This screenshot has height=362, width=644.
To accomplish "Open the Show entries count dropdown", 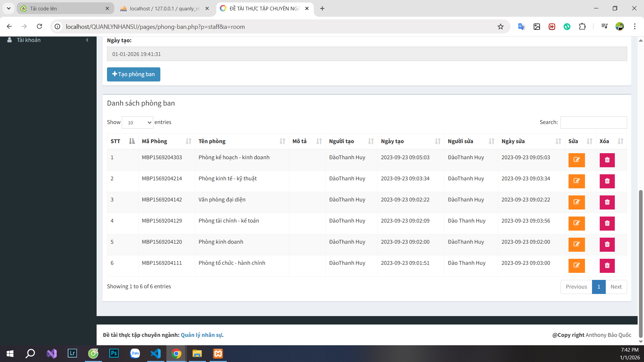I will 138,122.
